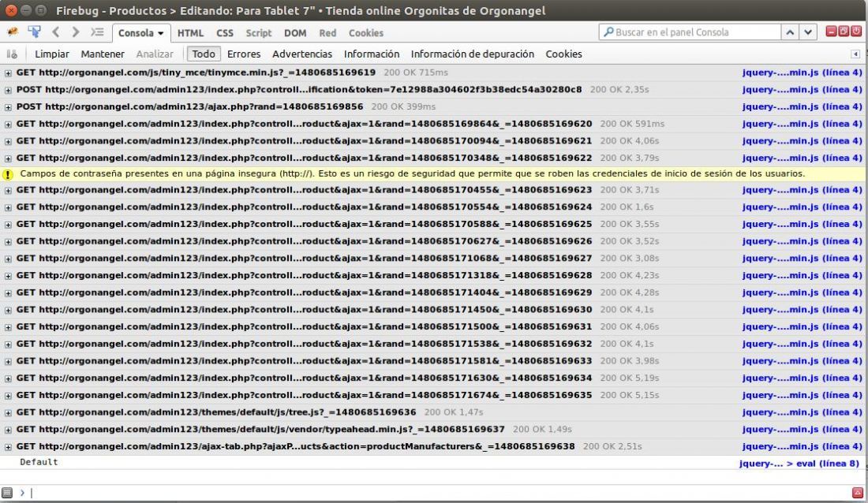Open Firebug in new window icon
Screen dimensions: 868x503
(843, 32)
